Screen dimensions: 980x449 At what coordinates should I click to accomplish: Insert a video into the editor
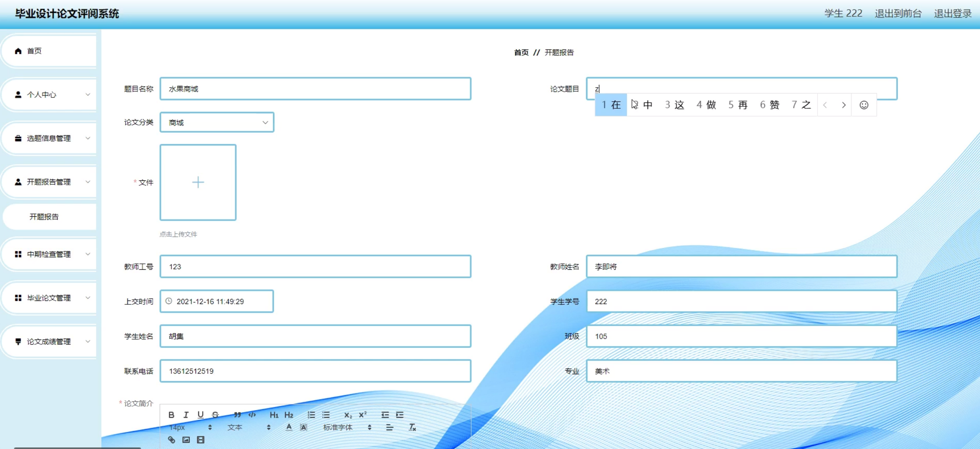(201, 440)
